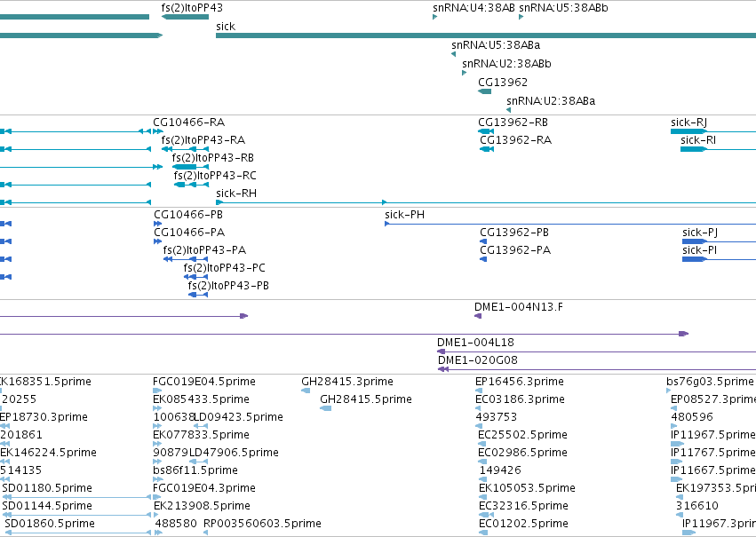Click the DME1-020G08 clone label
The width and height of the screenshot is (756, 537).
pyautogui.click(x=478, y=360)
